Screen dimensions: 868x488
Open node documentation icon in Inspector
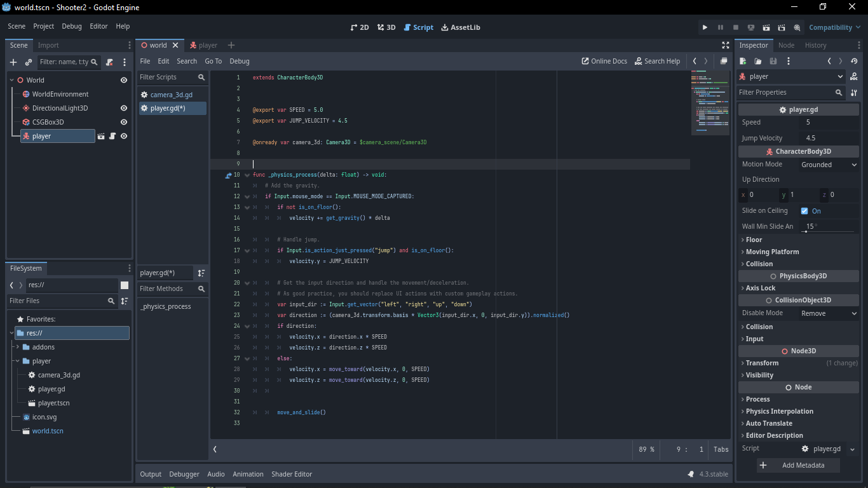click(854, 76)
